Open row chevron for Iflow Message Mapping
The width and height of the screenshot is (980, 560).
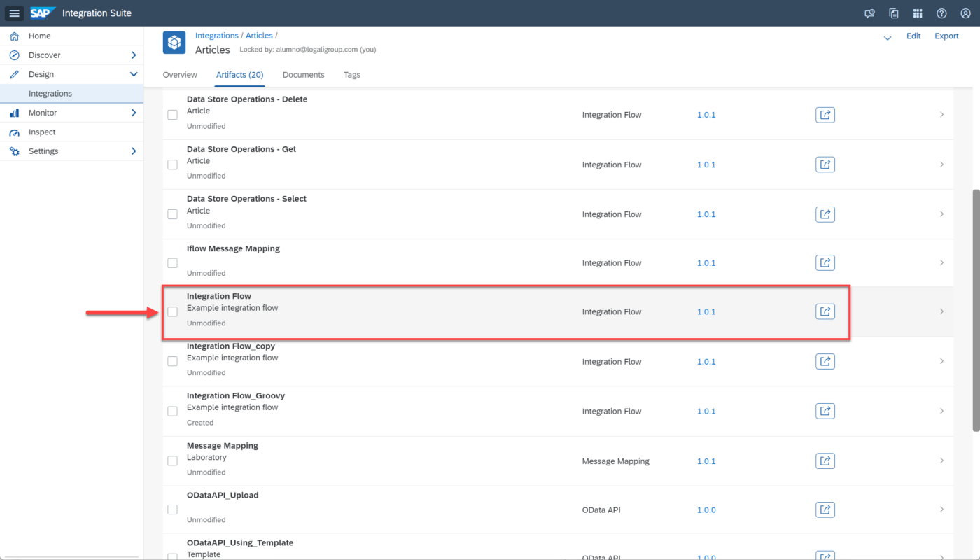click(x=941, y=262)
